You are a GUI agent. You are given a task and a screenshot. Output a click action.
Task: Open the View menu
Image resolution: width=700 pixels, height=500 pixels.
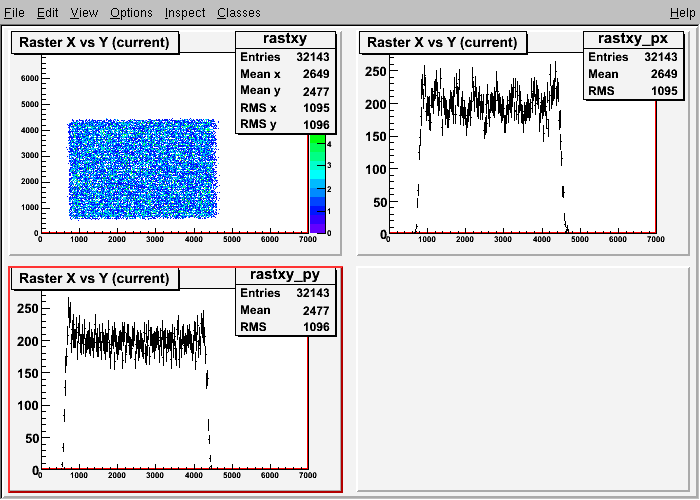pos(84,13)
